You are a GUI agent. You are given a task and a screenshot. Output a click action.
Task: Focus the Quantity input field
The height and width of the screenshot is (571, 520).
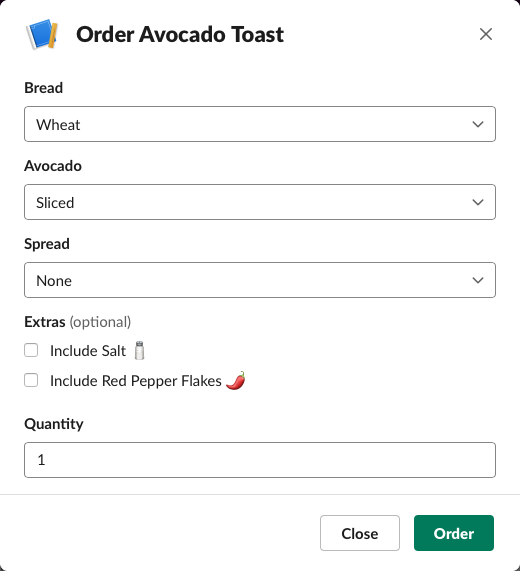pyautogui.click(x=260, y=460)
